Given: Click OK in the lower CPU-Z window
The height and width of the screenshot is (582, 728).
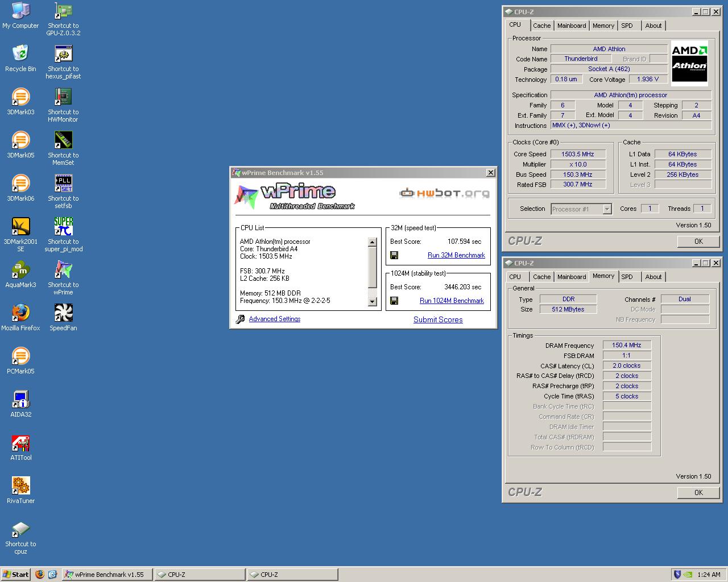Looking at the screenshot, I should coord(698,492).
